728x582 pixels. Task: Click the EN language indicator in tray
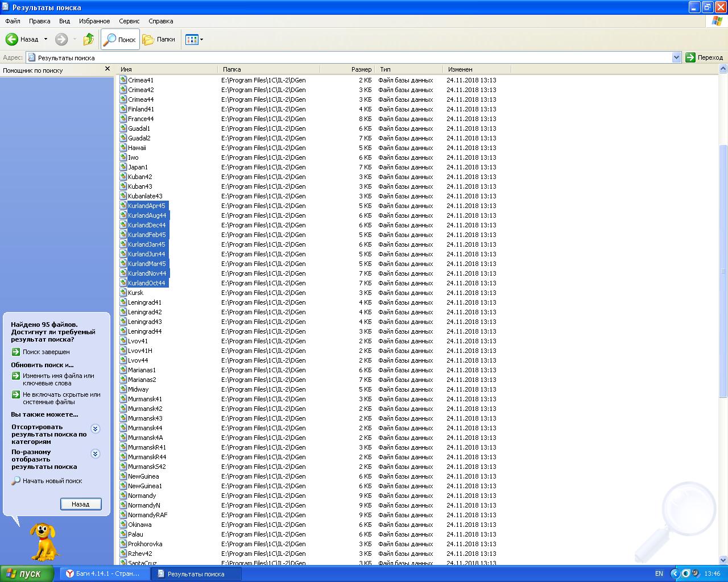(659, 573)
